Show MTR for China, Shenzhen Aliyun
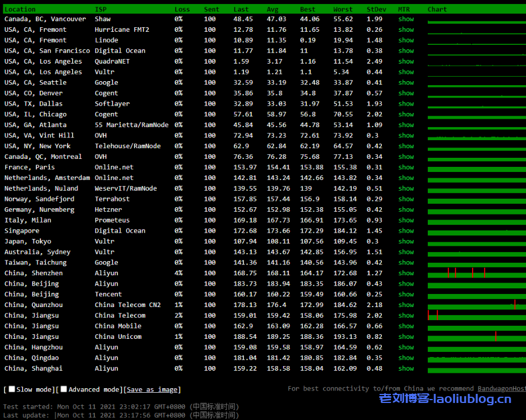Viewport: 526px width, 420px height. 406,274
